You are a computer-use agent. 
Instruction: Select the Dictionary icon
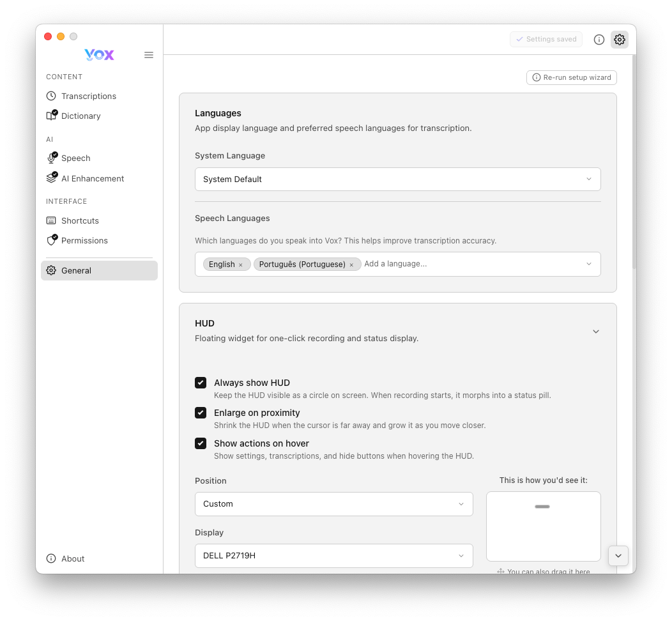pos(52,116)
